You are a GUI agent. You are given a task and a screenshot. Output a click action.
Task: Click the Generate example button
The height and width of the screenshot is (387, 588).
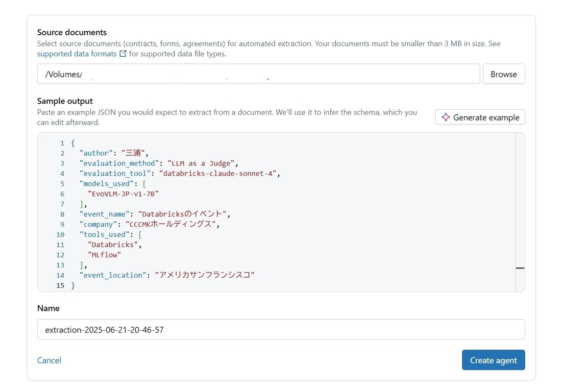coord(480,117)
